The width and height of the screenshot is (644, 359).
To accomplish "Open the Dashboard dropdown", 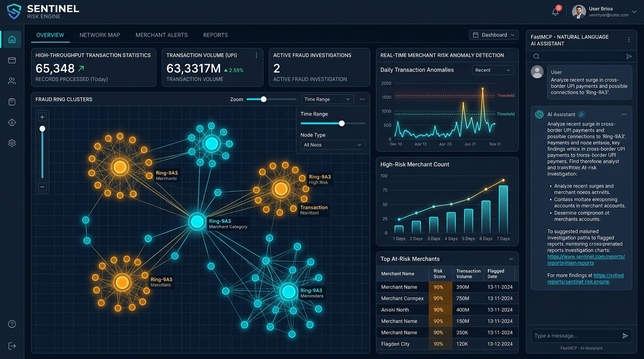I will click(x=494, y=35).
